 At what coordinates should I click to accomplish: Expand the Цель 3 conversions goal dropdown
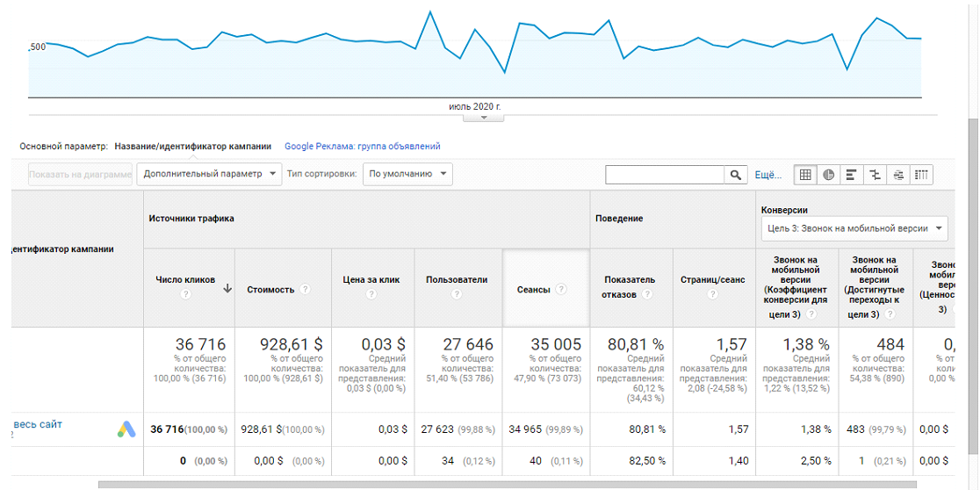point(854,228)
